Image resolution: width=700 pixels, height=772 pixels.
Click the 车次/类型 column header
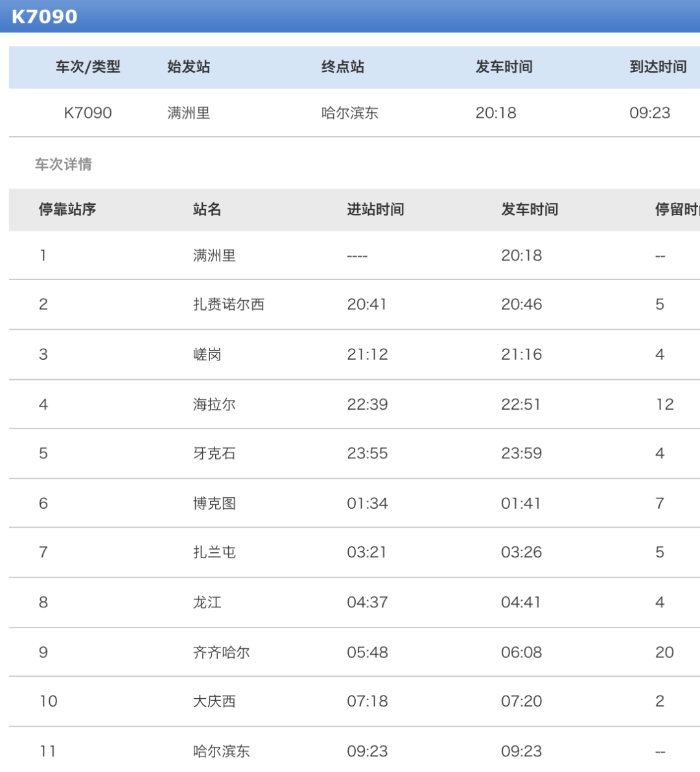pyautogui.click(x=87, y=67)
